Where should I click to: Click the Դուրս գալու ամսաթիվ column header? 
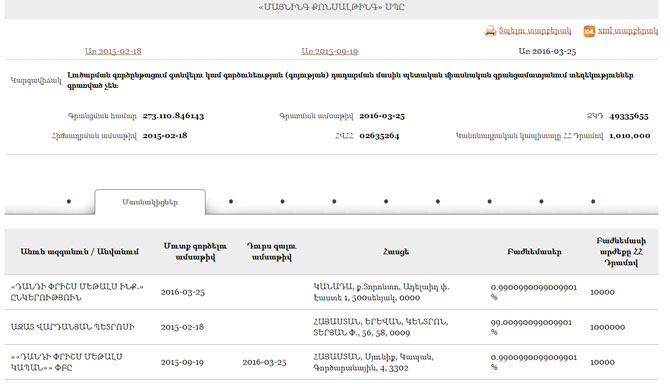(271, 252)
